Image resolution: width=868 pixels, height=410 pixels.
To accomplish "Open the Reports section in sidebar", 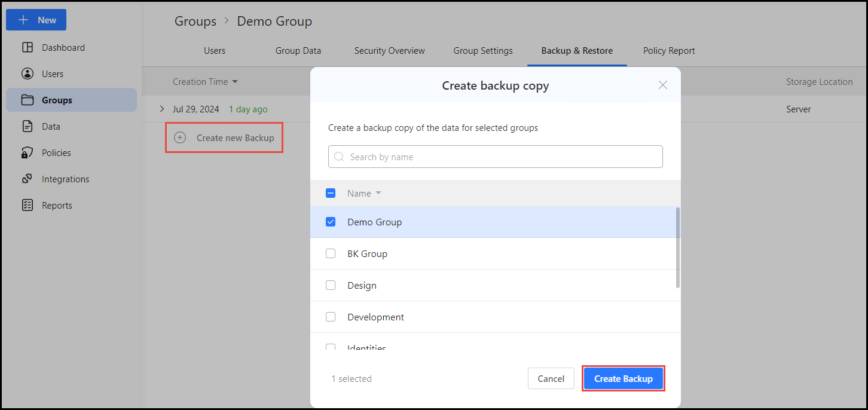I will [x=57, y=205].
